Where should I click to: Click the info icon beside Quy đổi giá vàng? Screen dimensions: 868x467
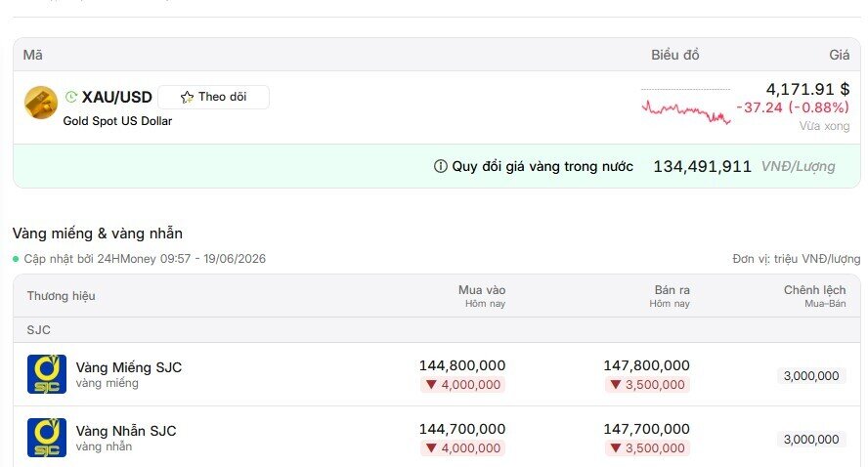point(441,166)
